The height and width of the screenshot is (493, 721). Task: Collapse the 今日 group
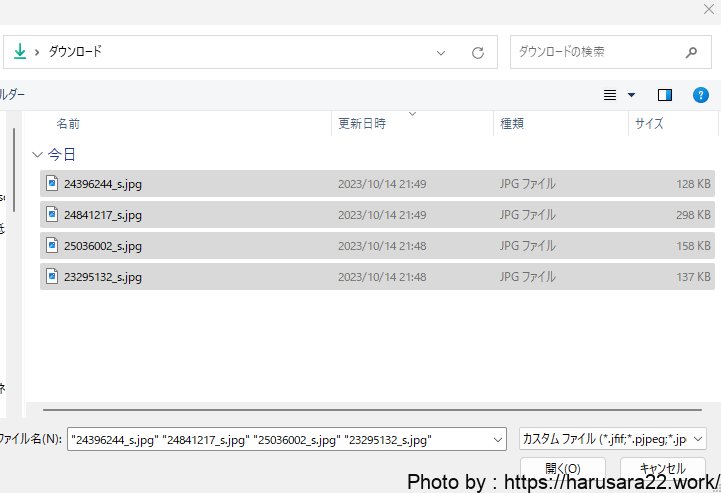tap(37, 155)
